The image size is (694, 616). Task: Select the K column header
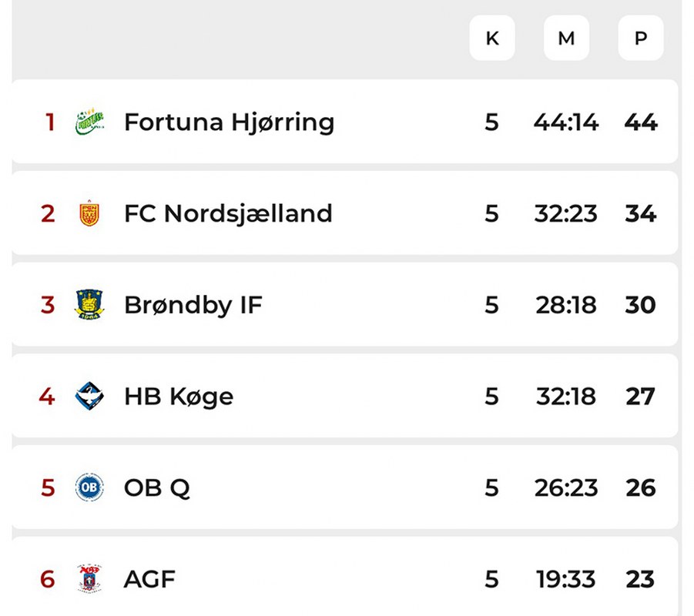point(492,38)
